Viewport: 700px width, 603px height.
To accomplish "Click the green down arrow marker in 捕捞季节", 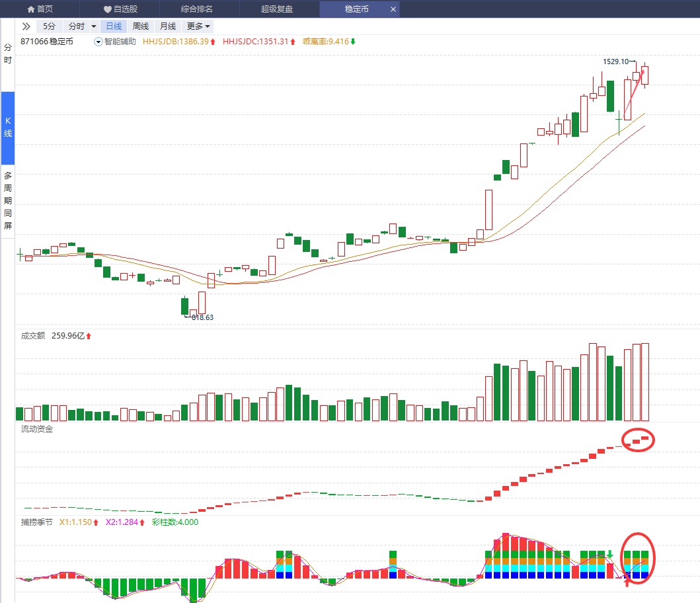I will tap(610, 554).
